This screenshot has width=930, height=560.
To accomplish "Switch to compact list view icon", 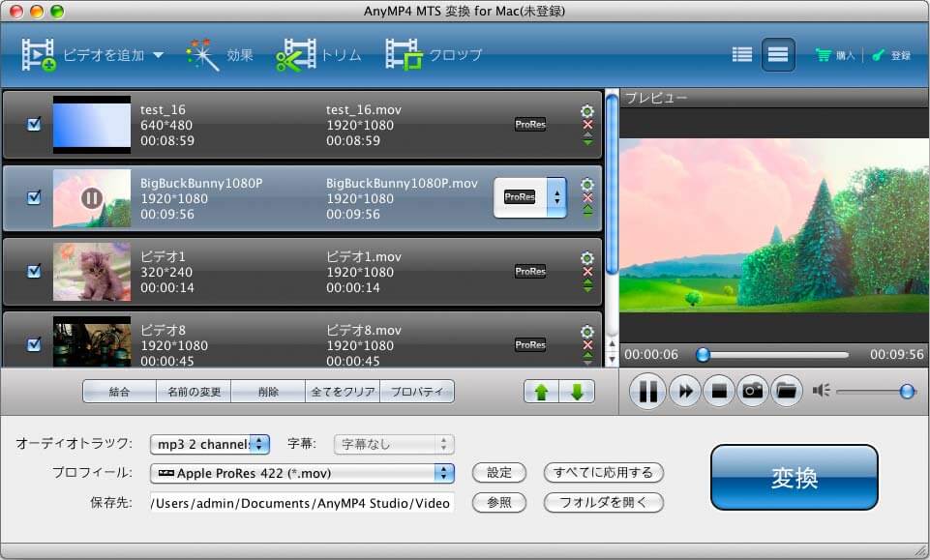I will 741,54.
